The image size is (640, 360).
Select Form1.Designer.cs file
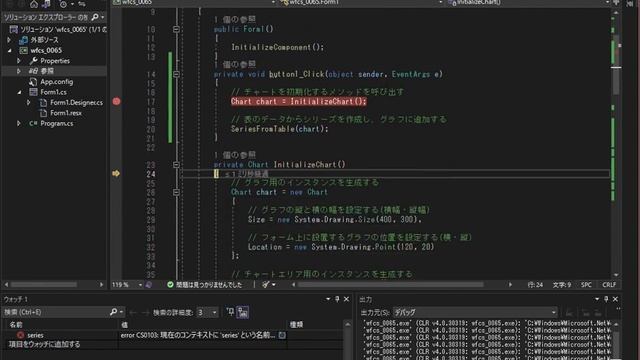(x=76, y=102)
